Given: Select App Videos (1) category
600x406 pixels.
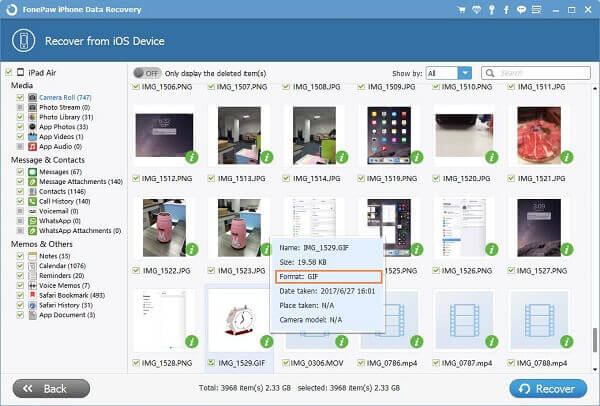Looking at the screenshot, I should pos(61,137).
